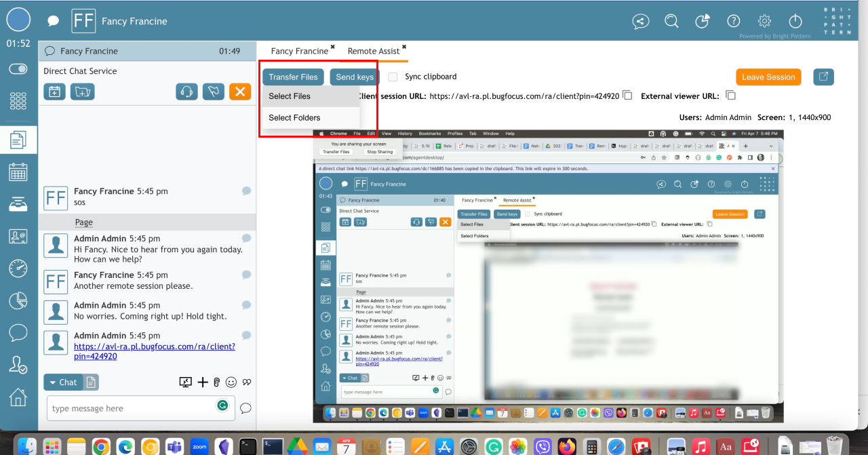The width and height of the screenshot is (868, 455).
Task: Open the pie chart reports sidebar icon
Action: click(18, 300)
